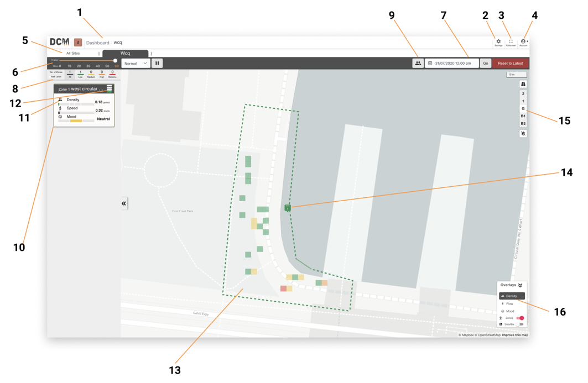
Task: Click the Reset to Latest button
Action: coord(511,64)
